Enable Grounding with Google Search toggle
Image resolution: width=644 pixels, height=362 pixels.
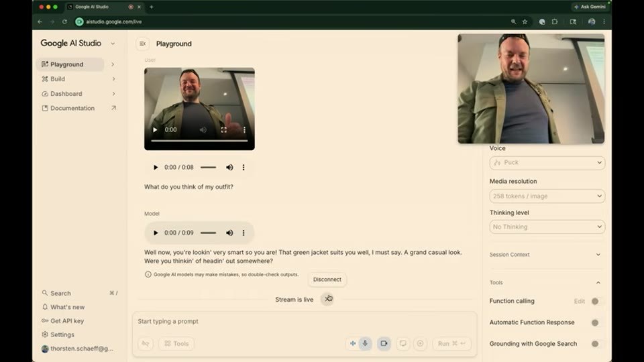[596, 344]
